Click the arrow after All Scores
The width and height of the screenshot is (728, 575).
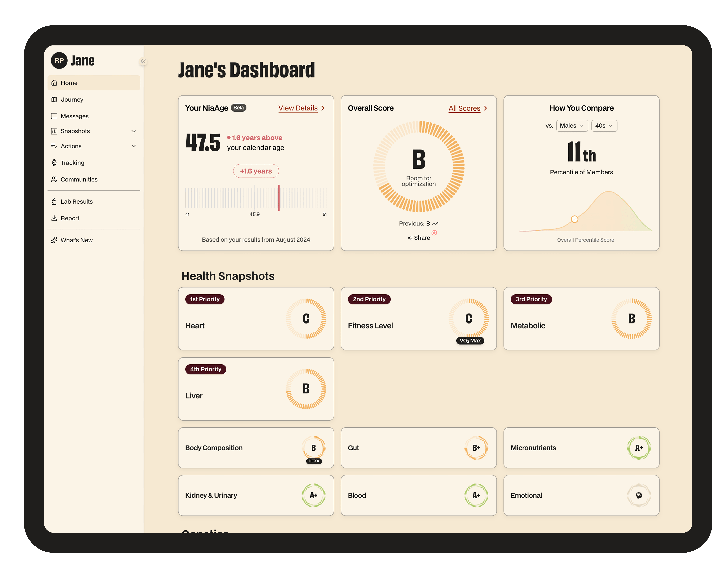(x=485, y=108)
